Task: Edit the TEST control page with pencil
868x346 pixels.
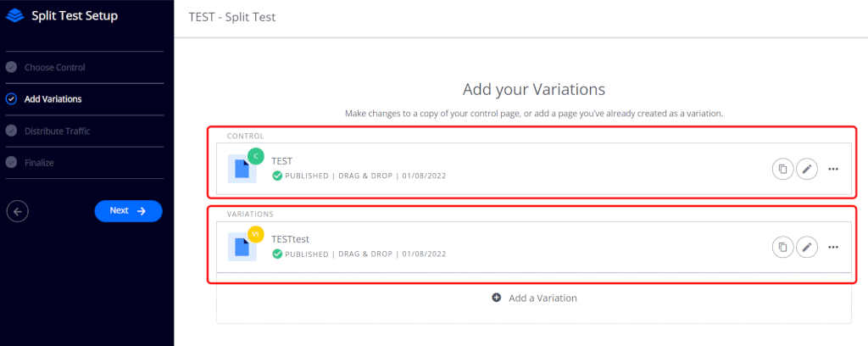Action: coord(807,169)
